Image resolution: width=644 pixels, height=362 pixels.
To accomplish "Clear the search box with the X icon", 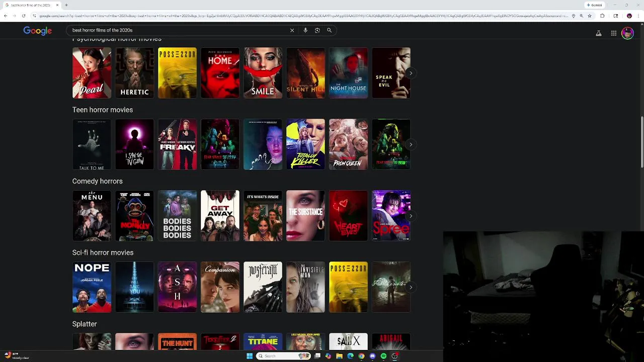I will click(292, 30).
